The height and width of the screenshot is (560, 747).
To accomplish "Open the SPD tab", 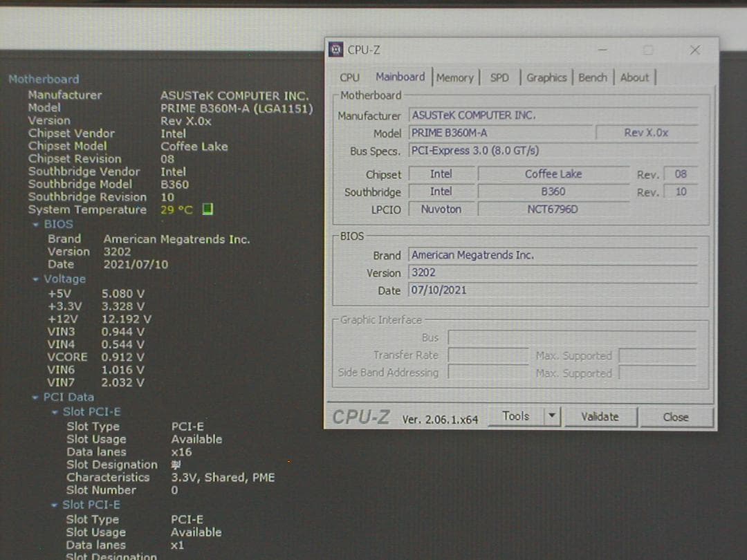I will coord(499,77).
